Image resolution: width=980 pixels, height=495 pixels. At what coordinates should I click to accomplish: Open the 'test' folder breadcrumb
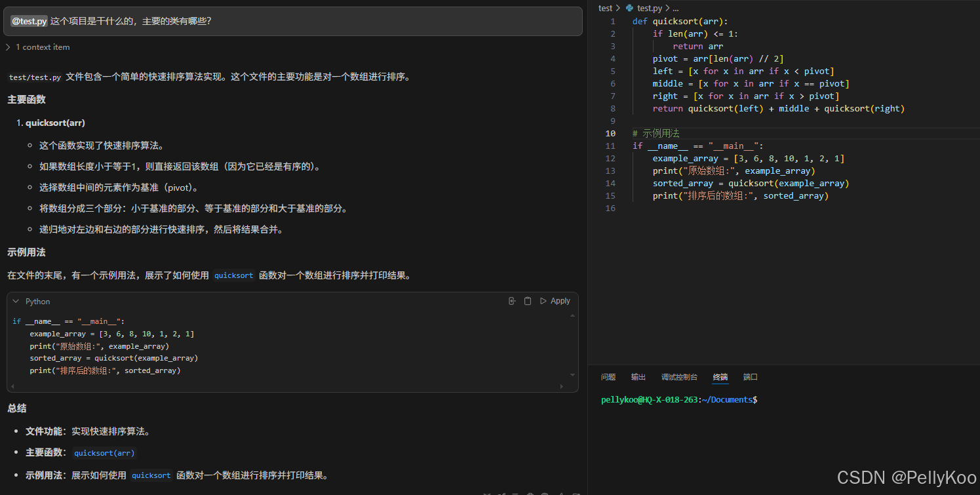coord(605,9)
